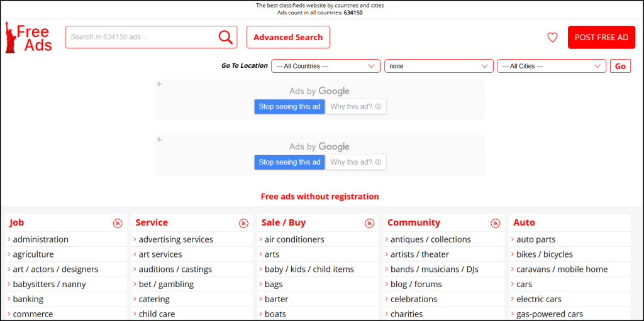Click the RSS feed icon in Service header
Viewport: 644px width, 321px height.
click(x=243, y=223)
